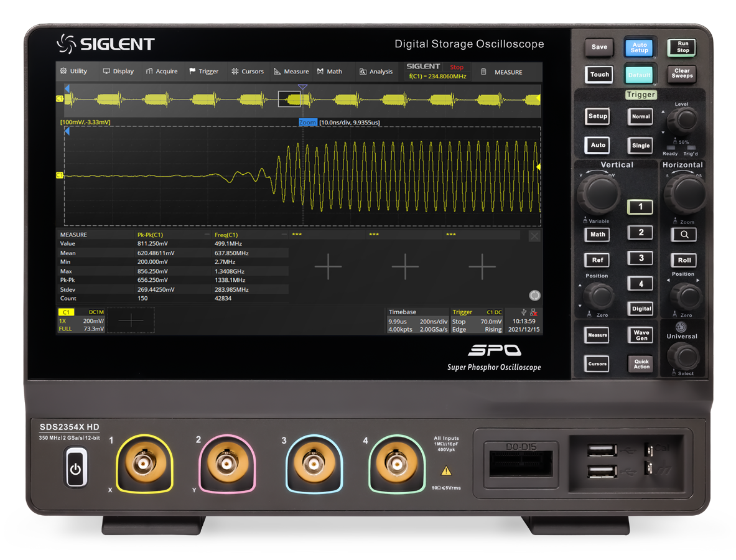The image size is (736, 560).
Task: Click the round icon below measurement panel
Action: point(534,296)
